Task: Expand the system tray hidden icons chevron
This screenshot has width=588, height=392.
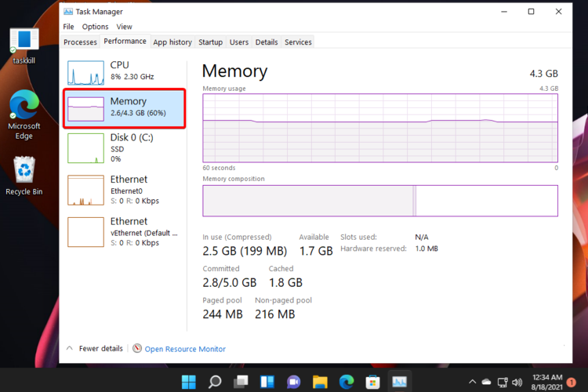Action: [470, 382]
